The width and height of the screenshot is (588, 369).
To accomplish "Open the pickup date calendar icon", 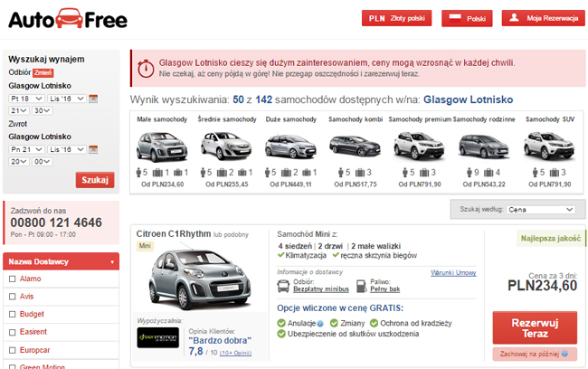I will coord(93,99).
